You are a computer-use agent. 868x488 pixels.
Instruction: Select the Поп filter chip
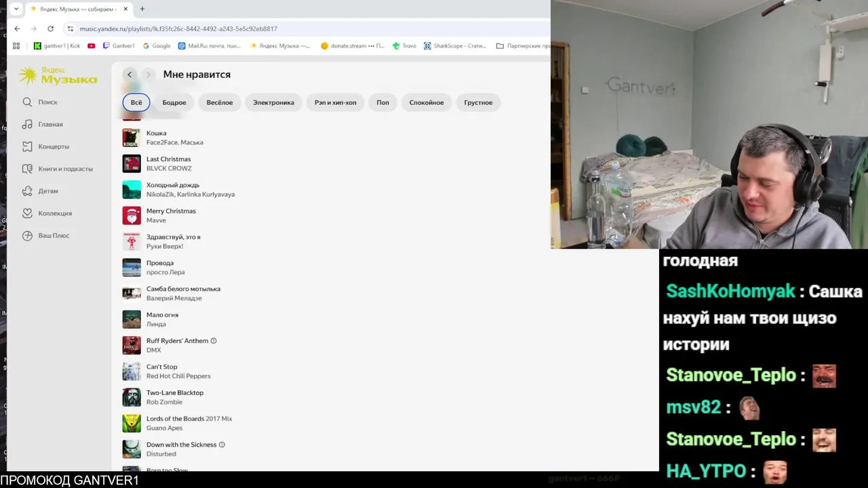pos(383,102)
